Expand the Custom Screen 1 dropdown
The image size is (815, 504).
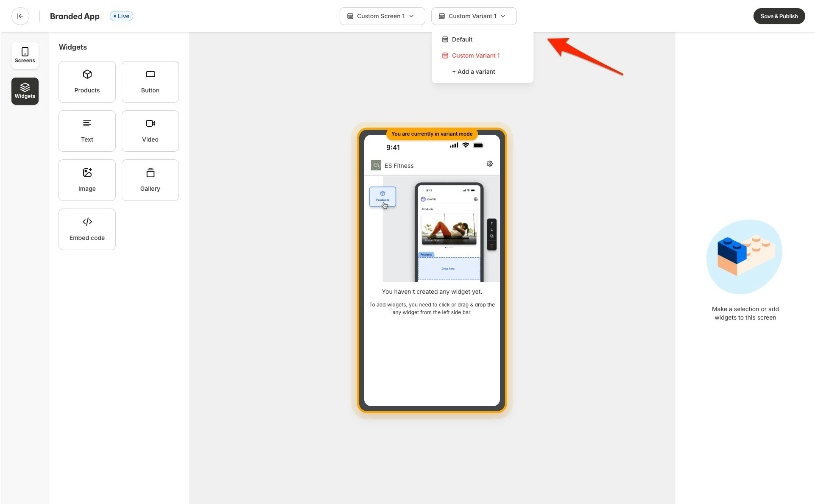point(382,16)
